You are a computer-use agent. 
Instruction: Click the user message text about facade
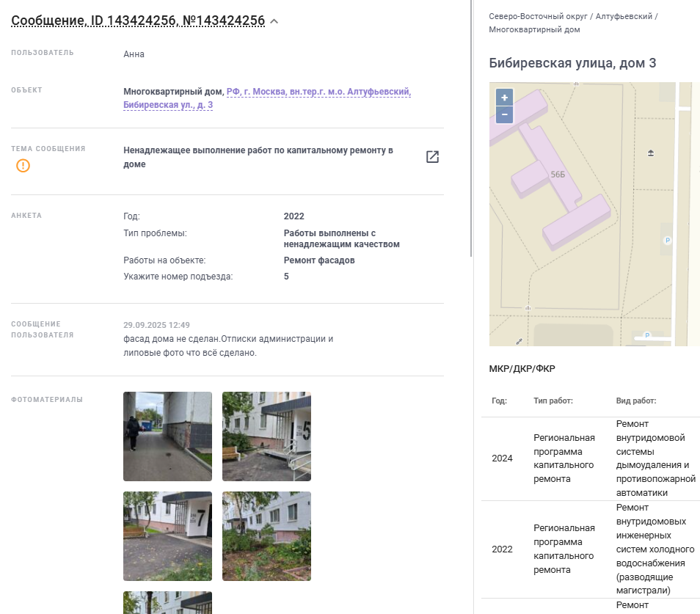click(228, 346)
